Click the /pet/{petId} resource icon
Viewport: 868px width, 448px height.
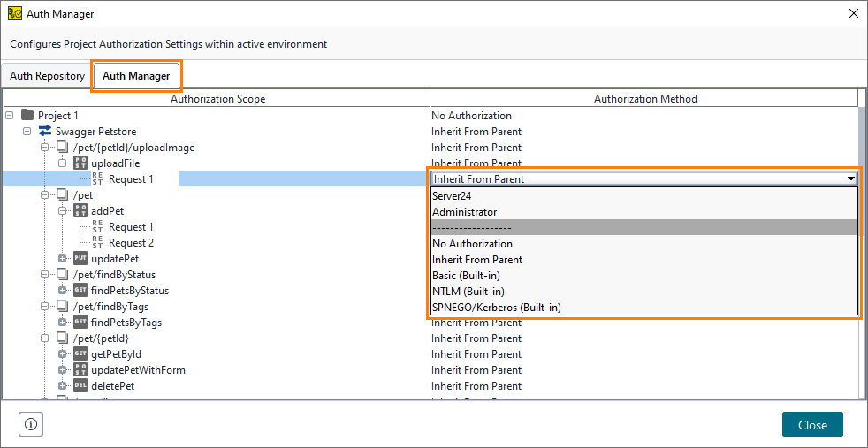[63, 338]
